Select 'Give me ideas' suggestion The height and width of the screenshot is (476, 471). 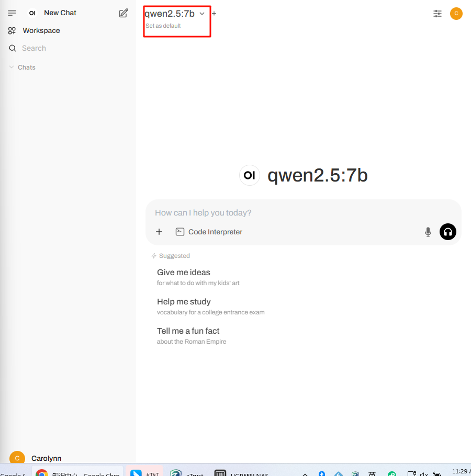click(x=184, y=273)
